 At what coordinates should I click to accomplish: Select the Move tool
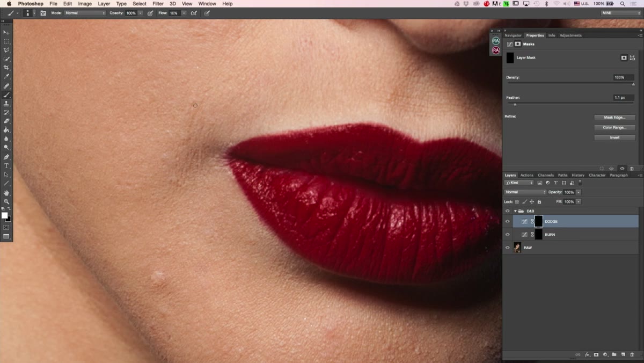(x=6, y=32)
